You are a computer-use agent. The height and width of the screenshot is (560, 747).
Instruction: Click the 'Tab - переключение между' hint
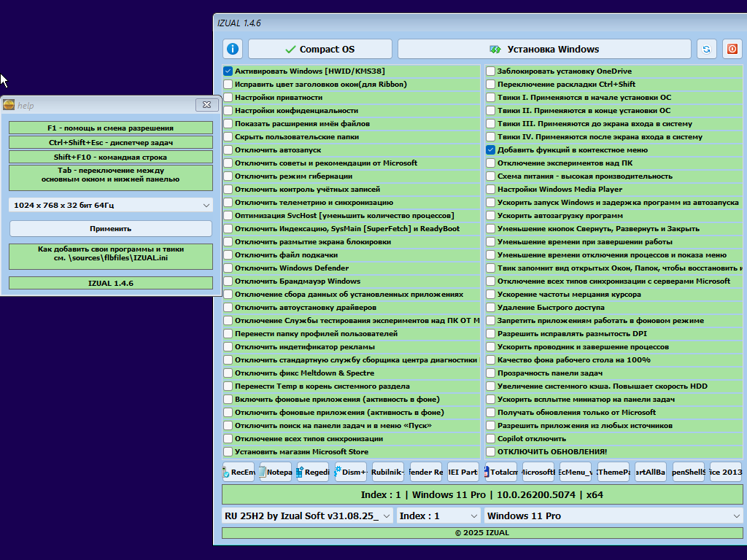111,178
